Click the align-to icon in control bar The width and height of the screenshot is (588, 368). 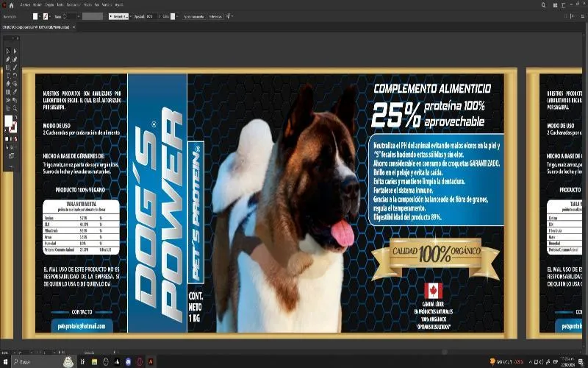click(228, 16)
